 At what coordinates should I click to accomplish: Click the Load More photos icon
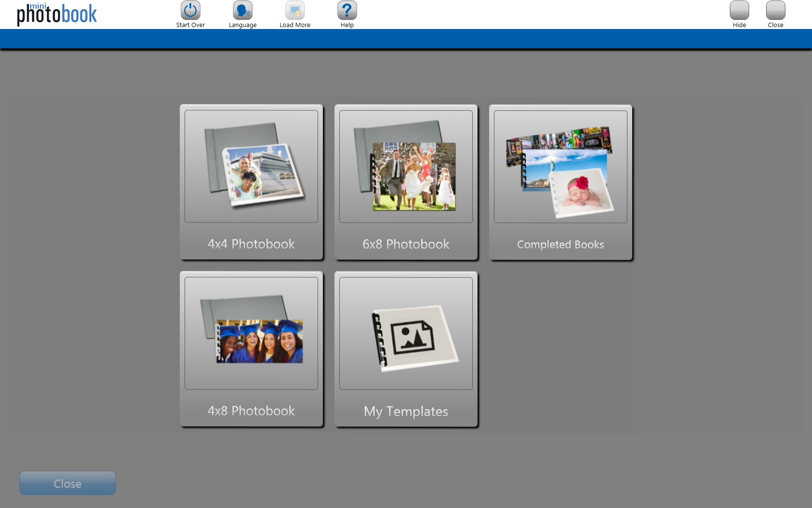point(295,10)
